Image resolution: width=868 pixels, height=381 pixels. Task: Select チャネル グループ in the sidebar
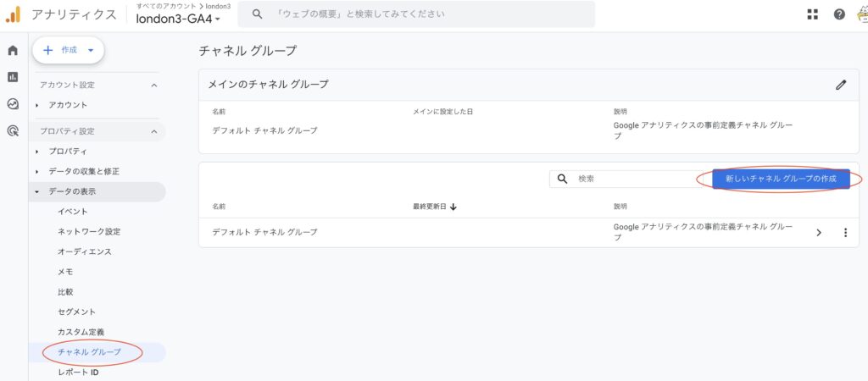[89, 351]
